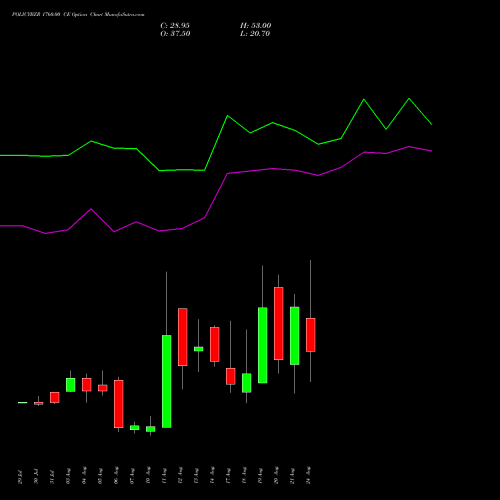
Task: Click the close price value C: 28.95
Action: click(175, 26)
